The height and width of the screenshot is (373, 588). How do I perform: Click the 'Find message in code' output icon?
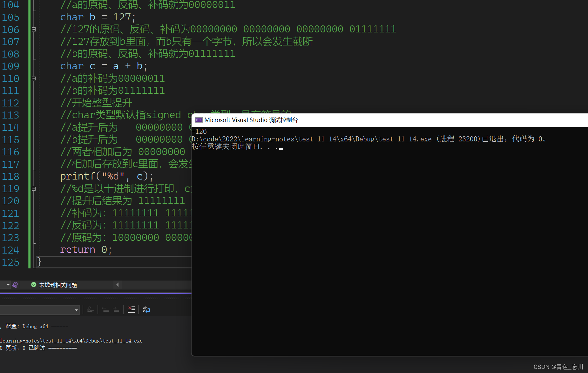(x=91, y=309)
